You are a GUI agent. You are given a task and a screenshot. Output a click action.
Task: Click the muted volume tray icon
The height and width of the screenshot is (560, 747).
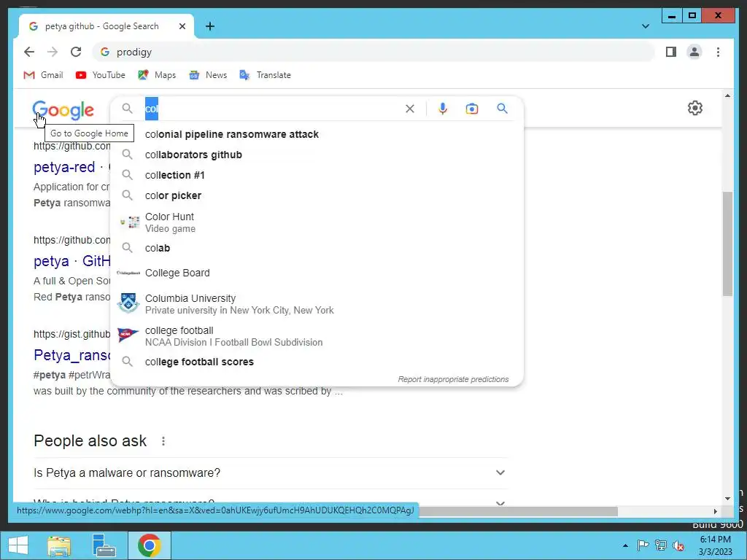678,545
